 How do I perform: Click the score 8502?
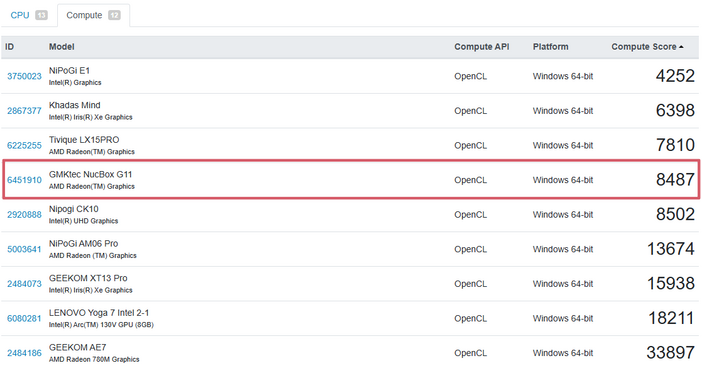tap(675, 214)
